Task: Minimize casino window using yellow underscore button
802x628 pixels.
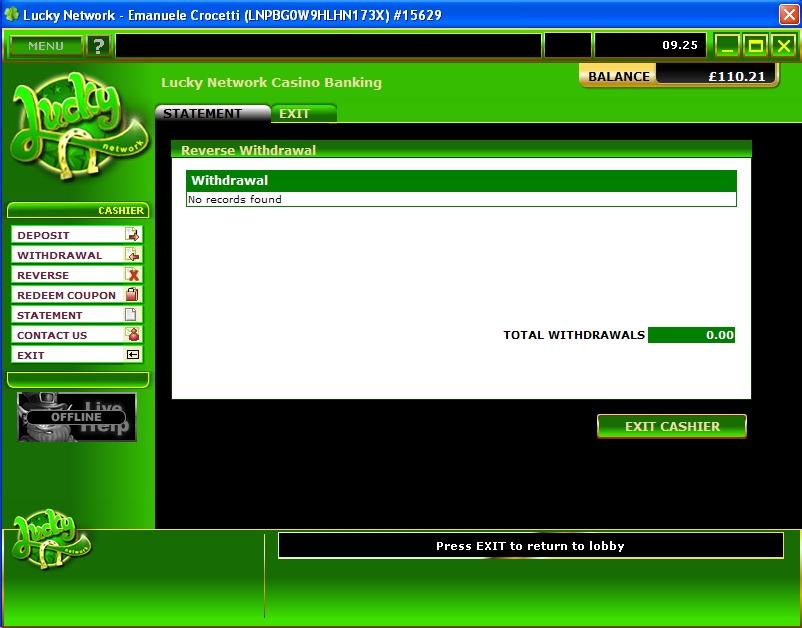Action: click(726, 46)
